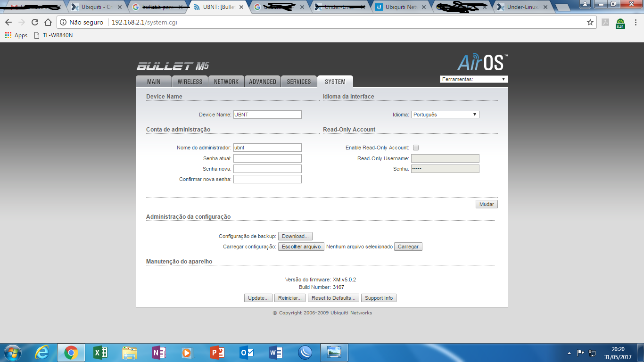Click the firmware version XM.v5.0.2 text
Image resolution: width=644 pixels, height=362 pixels.
(x=344, y=280)
